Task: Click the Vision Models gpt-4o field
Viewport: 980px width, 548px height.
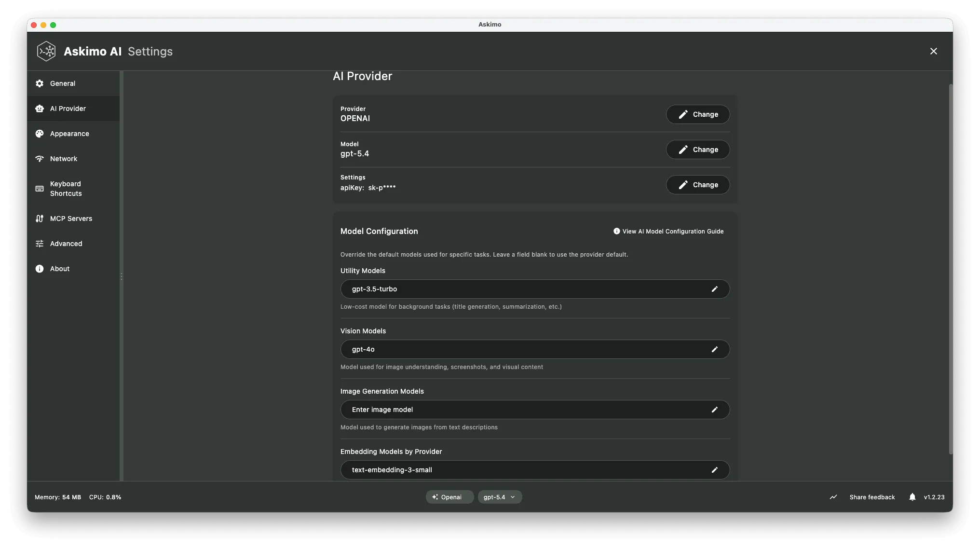Action: pyautogui.click(x=535, y=349)
